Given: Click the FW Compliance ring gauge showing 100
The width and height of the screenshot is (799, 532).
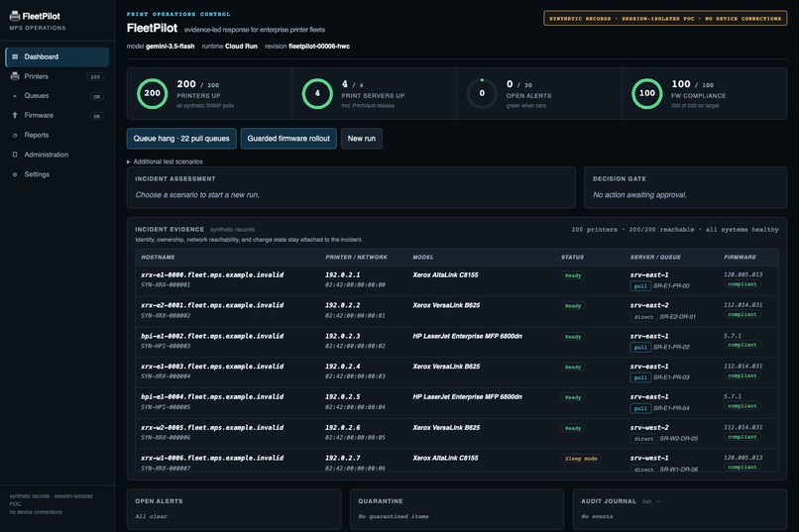Looking at the screenshot, I should click(646, 93).
